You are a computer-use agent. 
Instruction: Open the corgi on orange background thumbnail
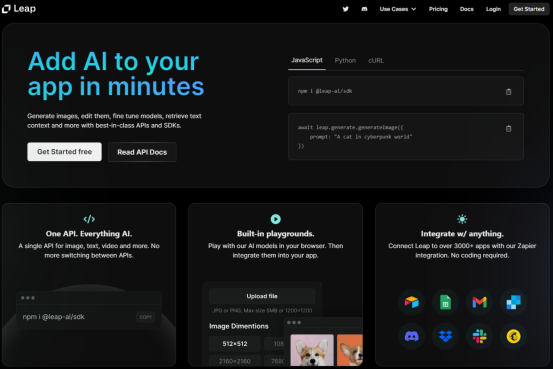pyautogui.click(x=350, y=350)
